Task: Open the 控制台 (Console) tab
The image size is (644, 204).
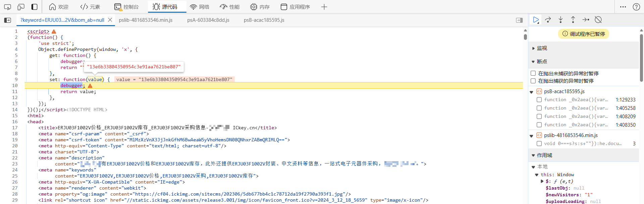Action: (x=126, y=7)
